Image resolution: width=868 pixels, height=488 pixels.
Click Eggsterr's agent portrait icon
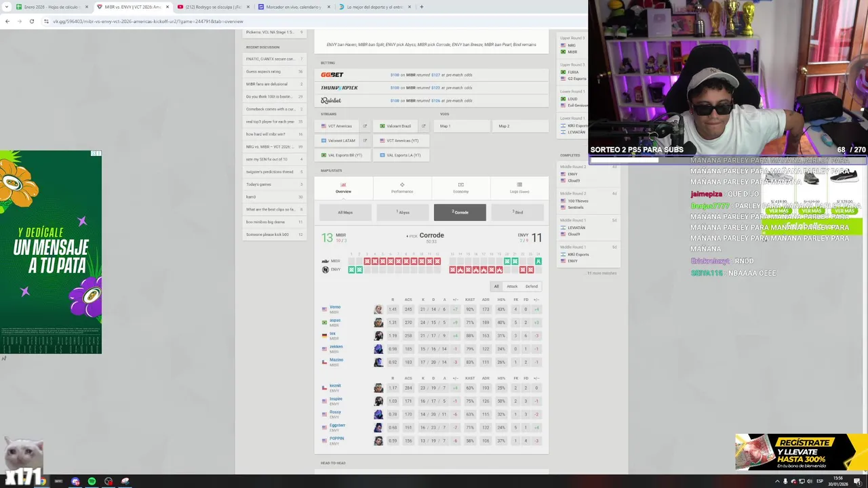pyautogui.click(x=378, y=428)
